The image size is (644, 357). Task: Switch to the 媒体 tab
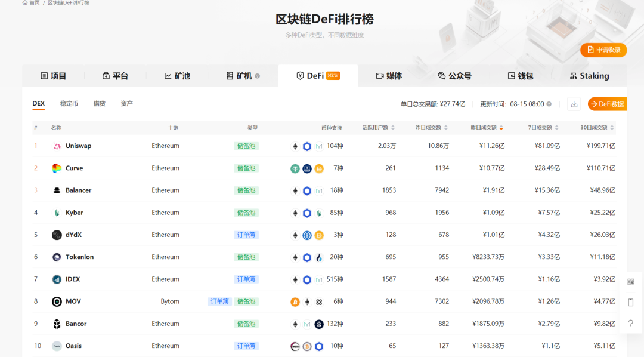389,76
